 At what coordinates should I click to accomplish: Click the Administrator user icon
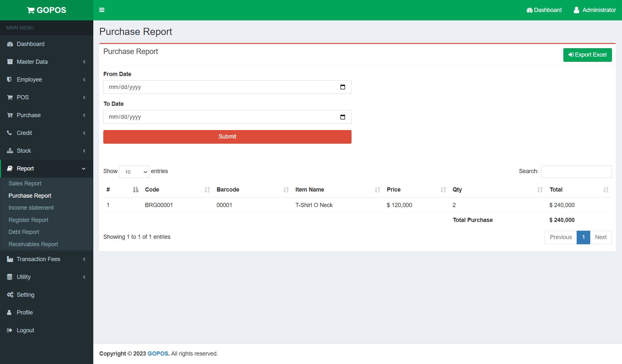pyautogui.click(x=576, y=10)
